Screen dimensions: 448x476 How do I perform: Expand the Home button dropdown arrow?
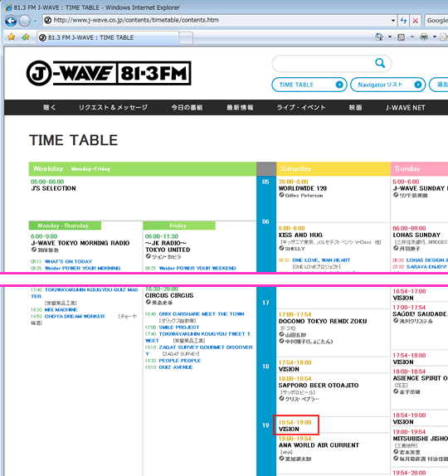390,37
